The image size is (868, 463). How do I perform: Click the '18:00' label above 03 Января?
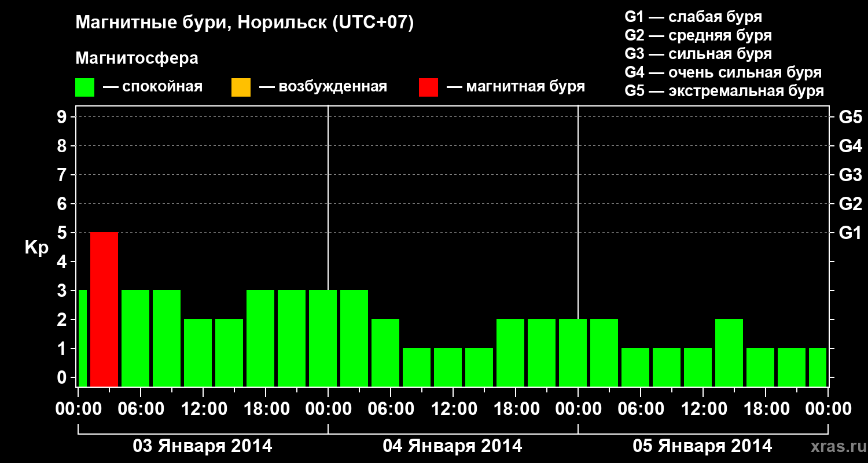pos(266,409)
